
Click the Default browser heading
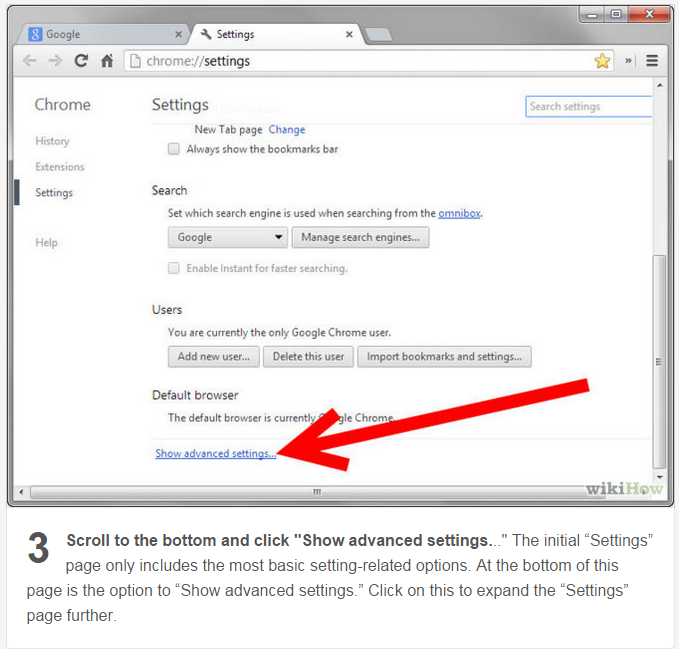195,395
